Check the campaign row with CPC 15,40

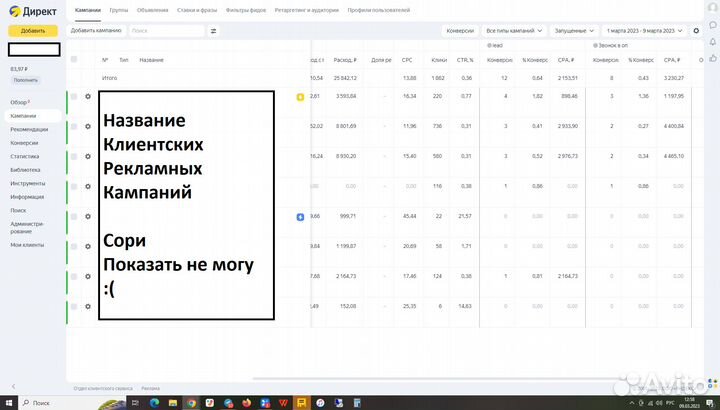[74, 157]
